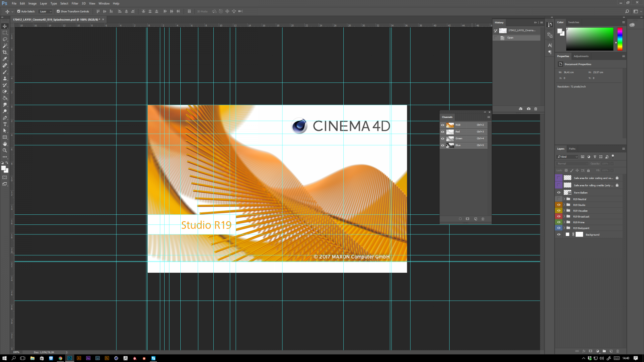Select the Paint Bucket tool
The image size is (644, 362).
point(5,98)
